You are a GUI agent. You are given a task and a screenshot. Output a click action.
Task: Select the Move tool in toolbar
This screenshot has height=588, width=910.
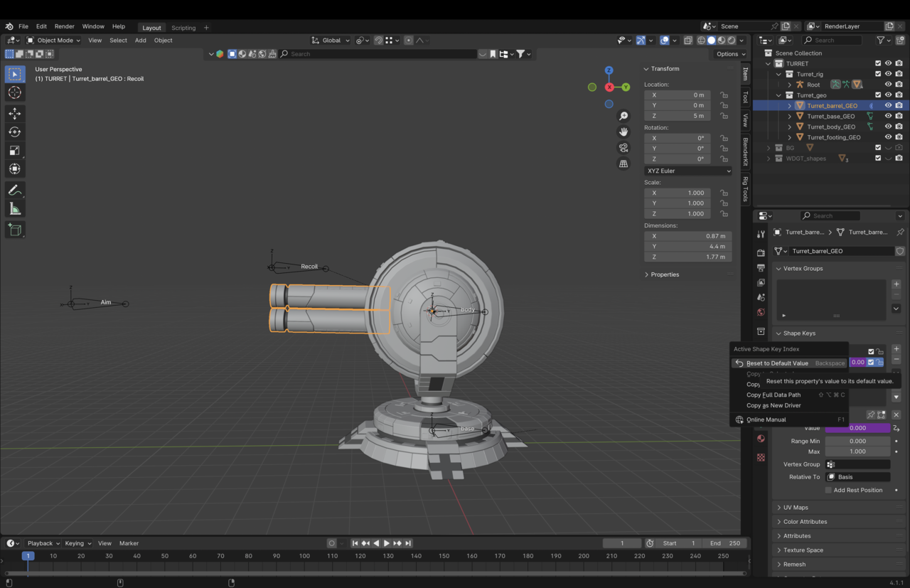point(15,114)
